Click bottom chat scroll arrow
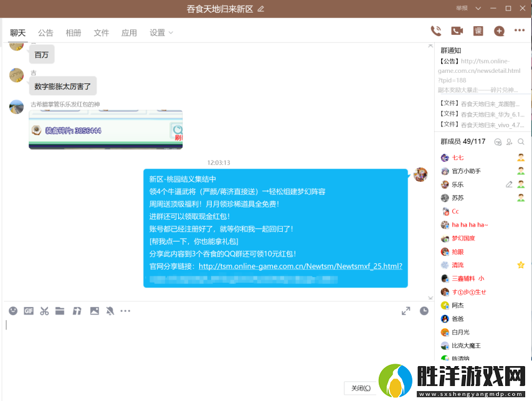This screenshot has width=532, height=401. click(x=430, y=298)
